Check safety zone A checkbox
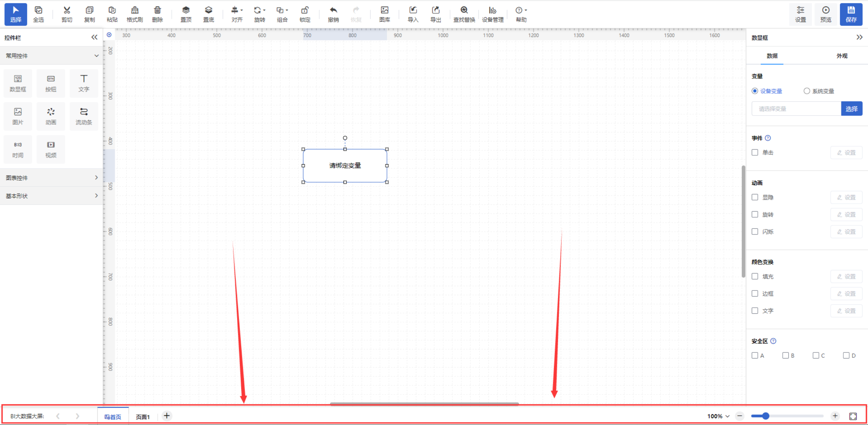 (x=755, y=356)
